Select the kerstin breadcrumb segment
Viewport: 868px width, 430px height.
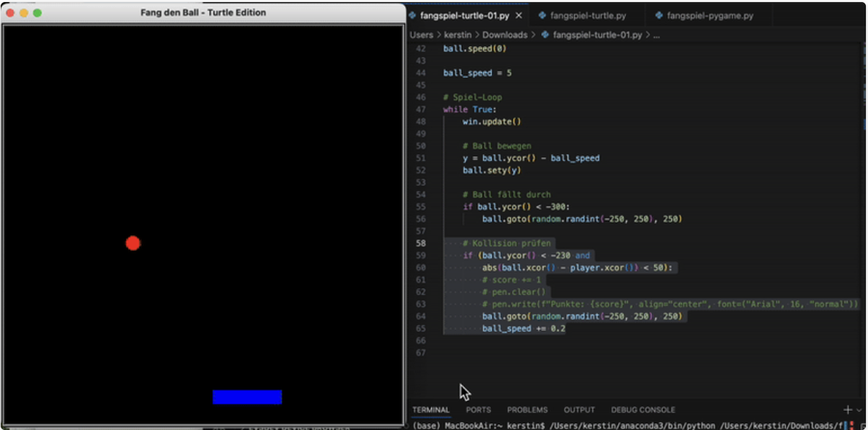(458, 35)
